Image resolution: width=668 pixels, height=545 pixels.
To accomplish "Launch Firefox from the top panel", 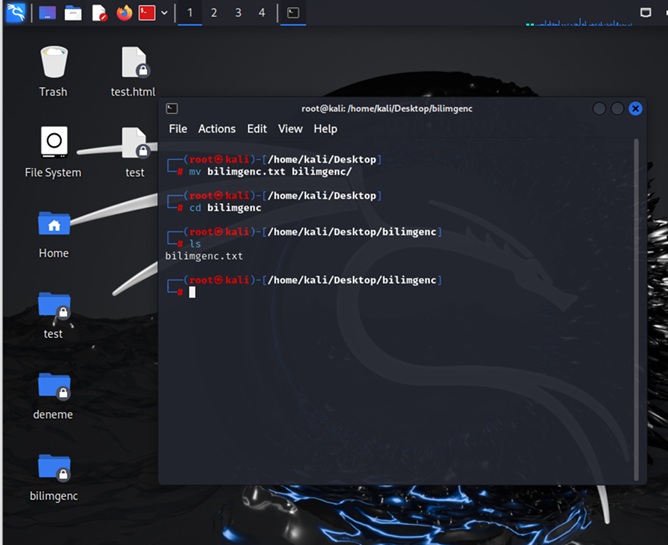I will [x=124, y=13].
